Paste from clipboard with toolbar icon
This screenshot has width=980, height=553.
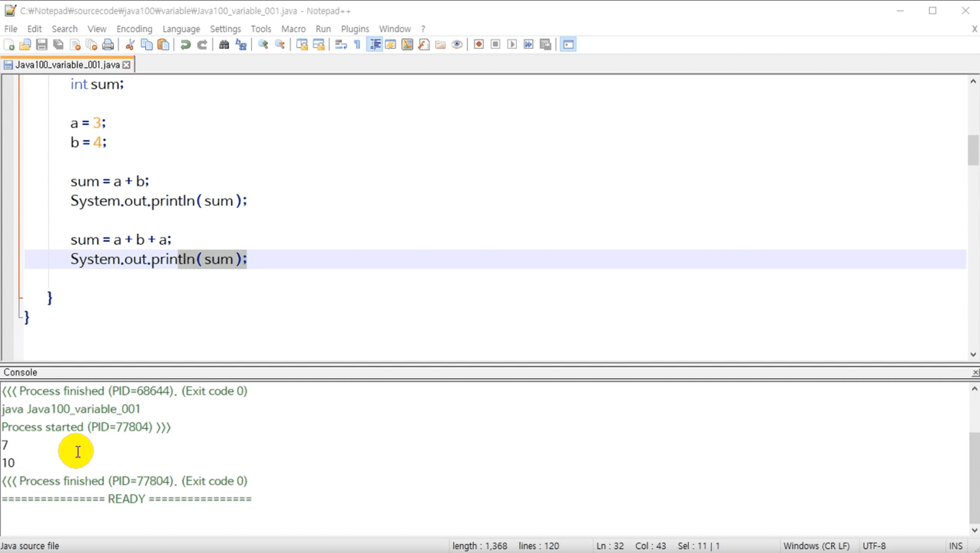tap(163, 45)
